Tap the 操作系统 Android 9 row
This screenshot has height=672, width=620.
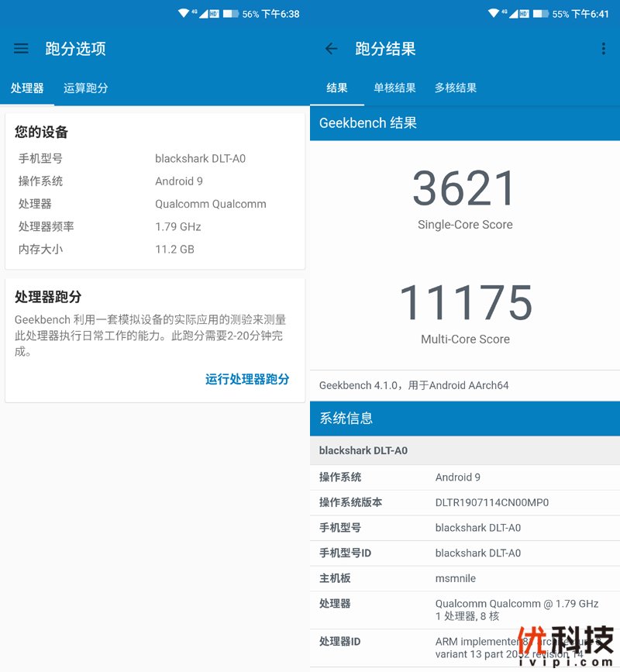(x=465, y=477)
